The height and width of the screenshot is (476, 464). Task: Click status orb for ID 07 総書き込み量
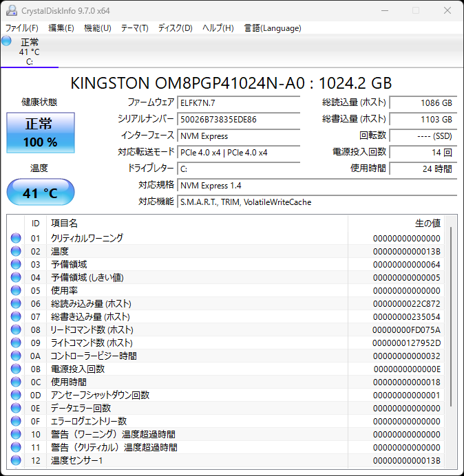click(16, 316)
